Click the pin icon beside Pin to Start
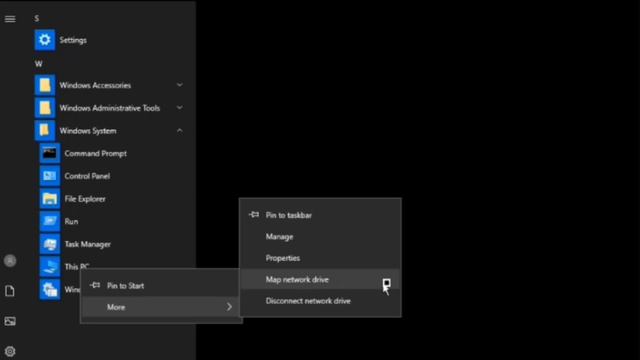 click(95, 285)
